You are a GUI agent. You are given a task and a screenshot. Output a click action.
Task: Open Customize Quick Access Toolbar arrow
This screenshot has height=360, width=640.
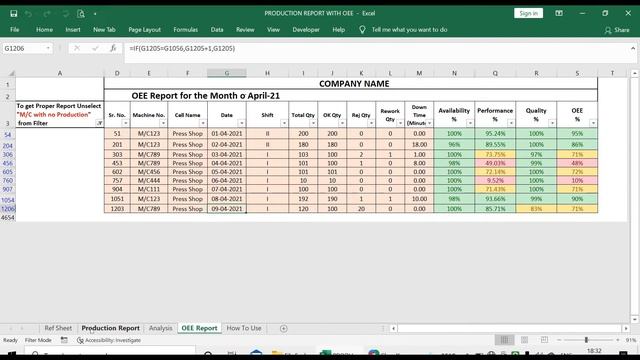coord(95,14)
